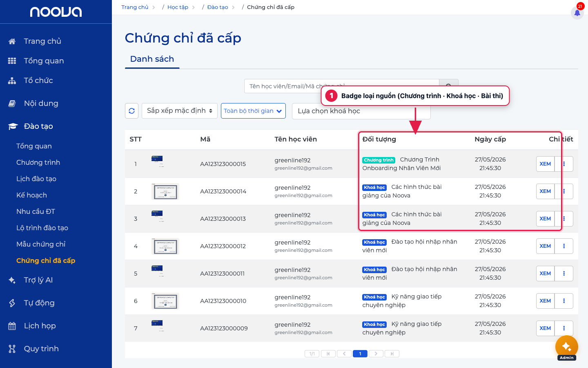Focus the Tên học viên/Email search field
Screen dimensions: 588x368
click(x=342, y=86)
